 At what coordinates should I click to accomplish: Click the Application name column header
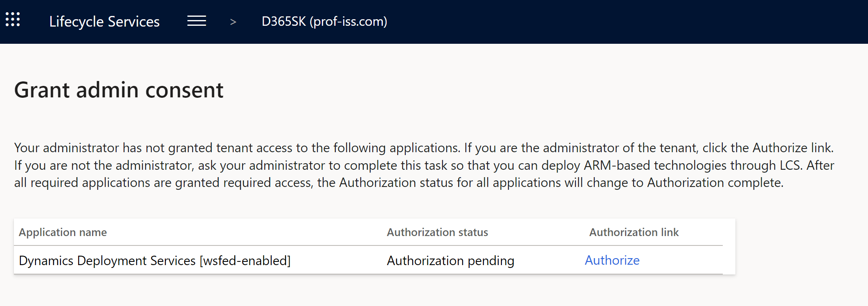63,232
